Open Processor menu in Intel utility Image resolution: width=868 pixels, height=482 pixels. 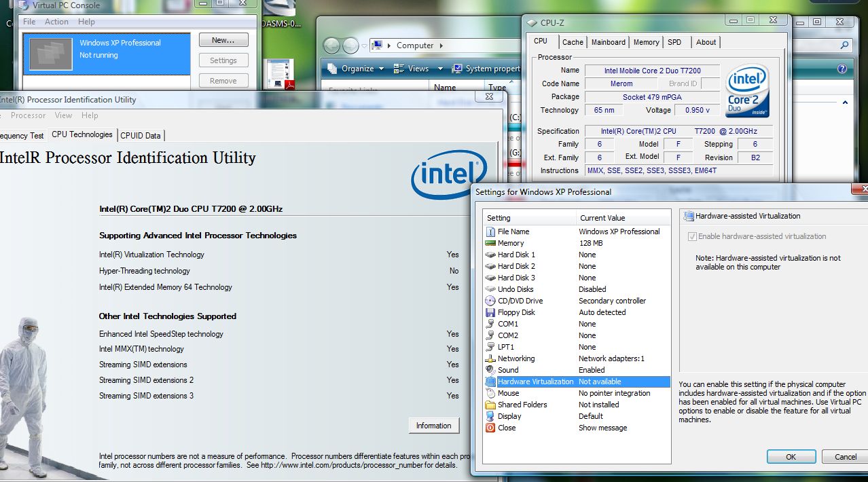28,115
